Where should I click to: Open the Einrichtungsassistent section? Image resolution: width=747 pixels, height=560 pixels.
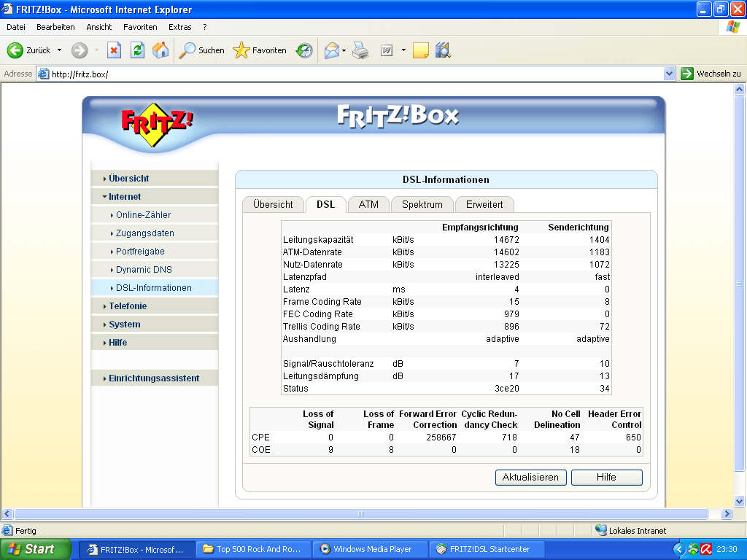155,378
